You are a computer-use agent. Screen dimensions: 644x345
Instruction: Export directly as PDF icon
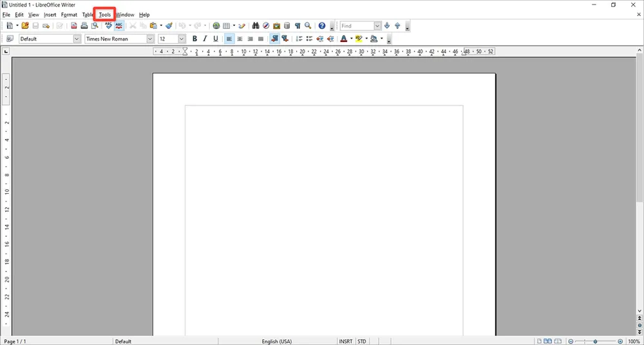[x=74, y=26]
